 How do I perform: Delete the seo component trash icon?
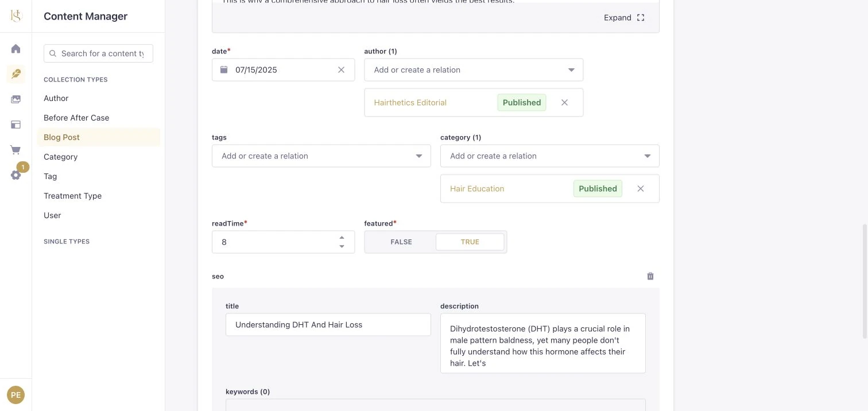(x=650, y=276)
